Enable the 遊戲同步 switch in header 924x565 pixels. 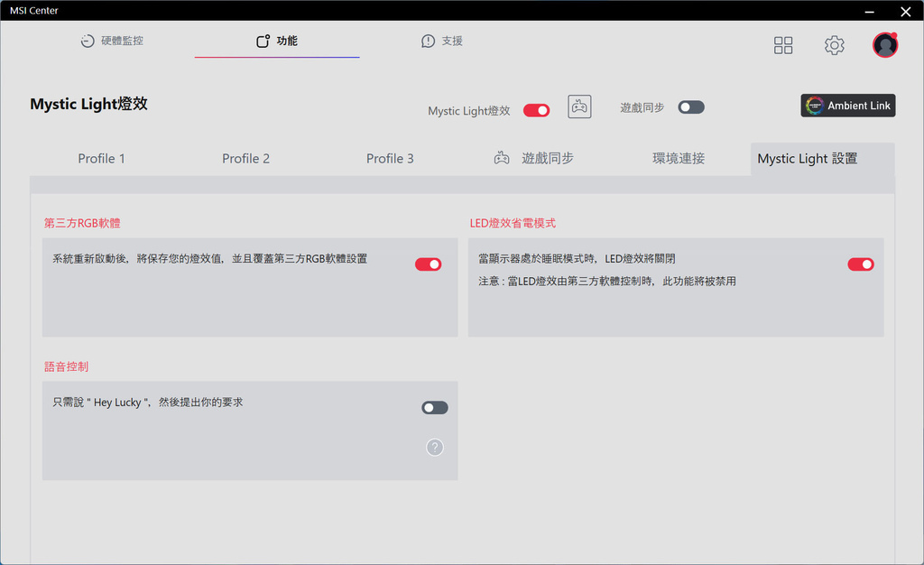[x=690, y=107]
